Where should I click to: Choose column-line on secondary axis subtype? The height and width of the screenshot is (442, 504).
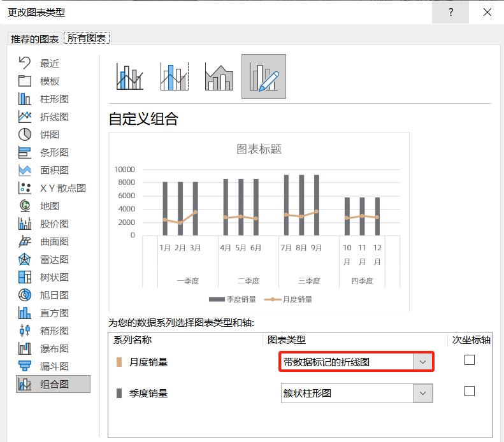(x=175, y=76)
